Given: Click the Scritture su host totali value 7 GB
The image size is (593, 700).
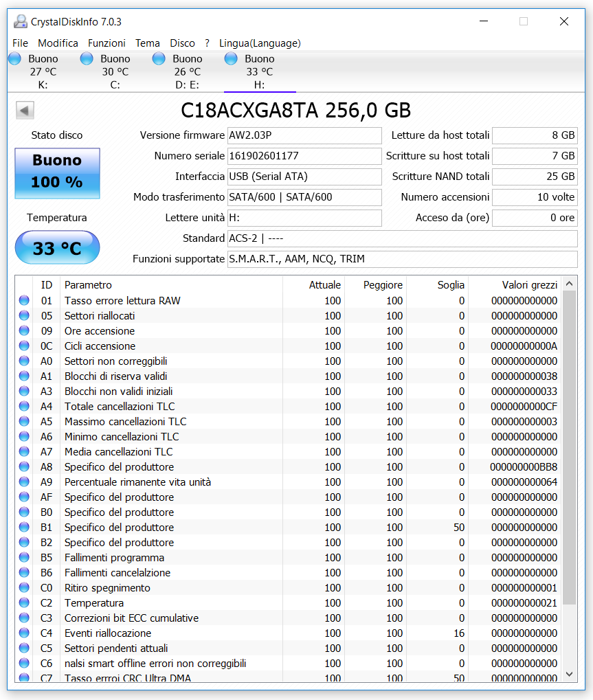Looking at the screenshot, I should tap(535, 156).
